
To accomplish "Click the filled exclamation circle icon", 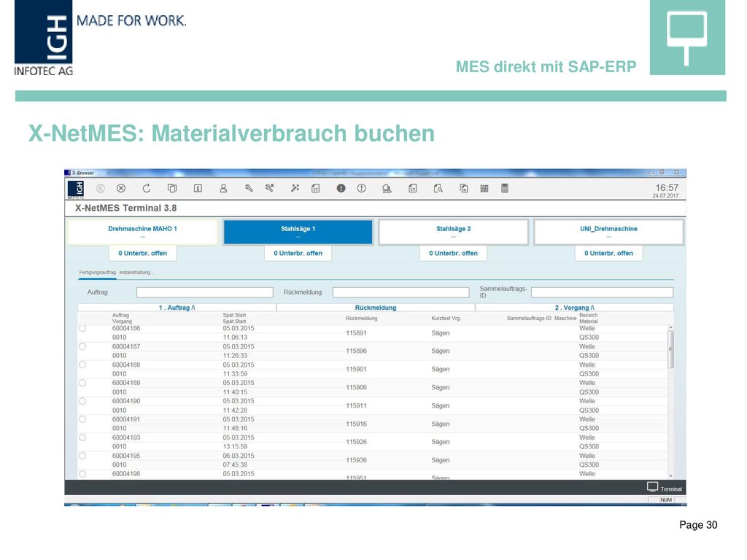I will click(341, 189).
